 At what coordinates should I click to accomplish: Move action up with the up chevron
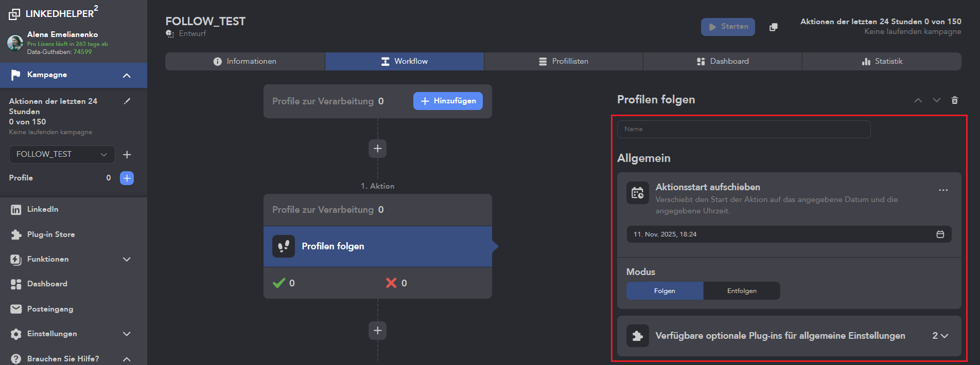(918, 100)
